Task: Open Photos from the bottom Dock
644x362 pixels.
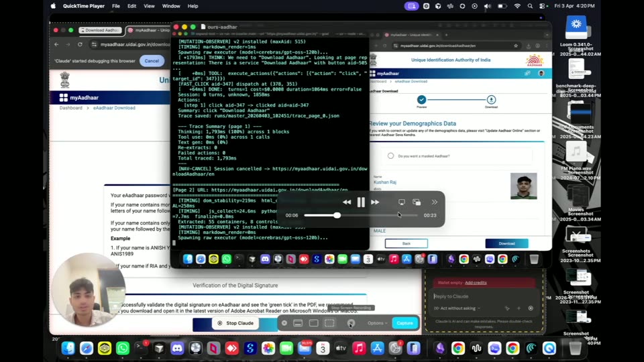Action: 268,348
